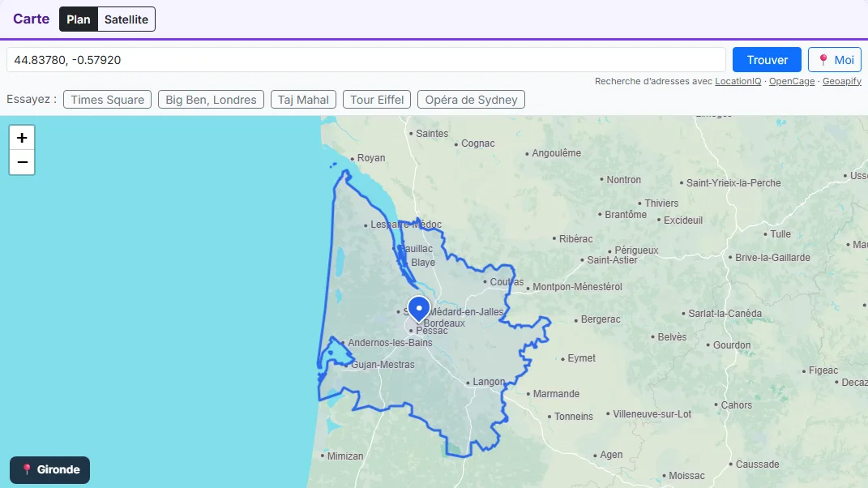This screenshot has width=868, height=488.
Task: Click the Andernos-les-Bains label
Action: (391, 343)
